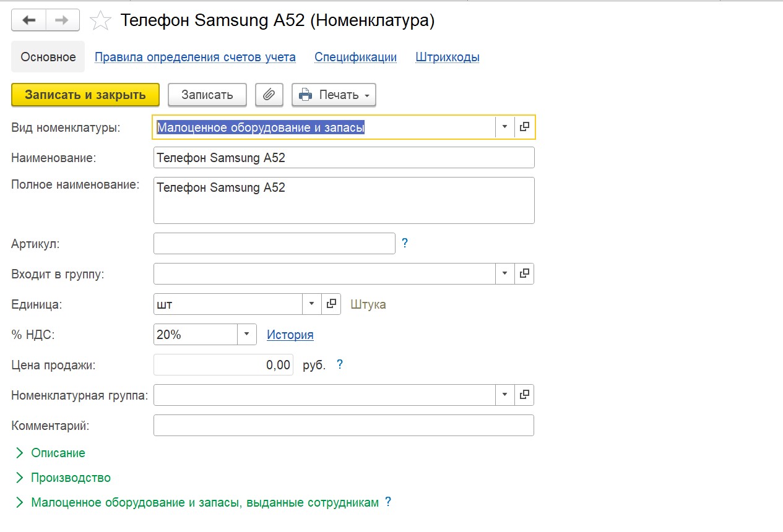The height and width of the screenshot is (532, 783).
Task: Expand the Производство section
Action: (x=63, y=478)
